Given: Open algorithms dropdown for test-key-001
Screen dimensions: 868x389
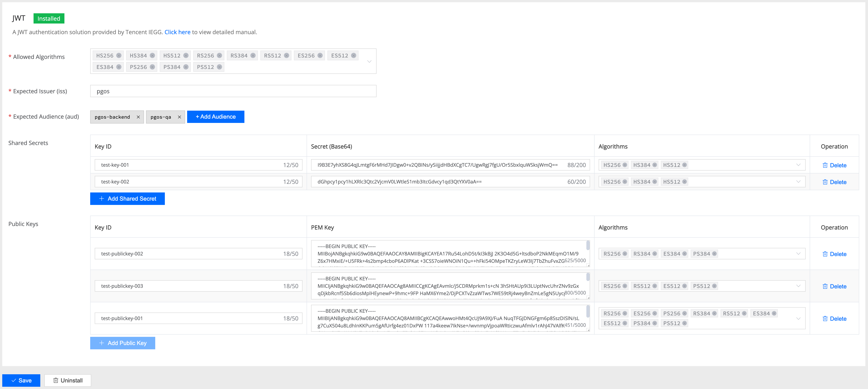Looking at the screenshot, I should click(x=798, y=165).
